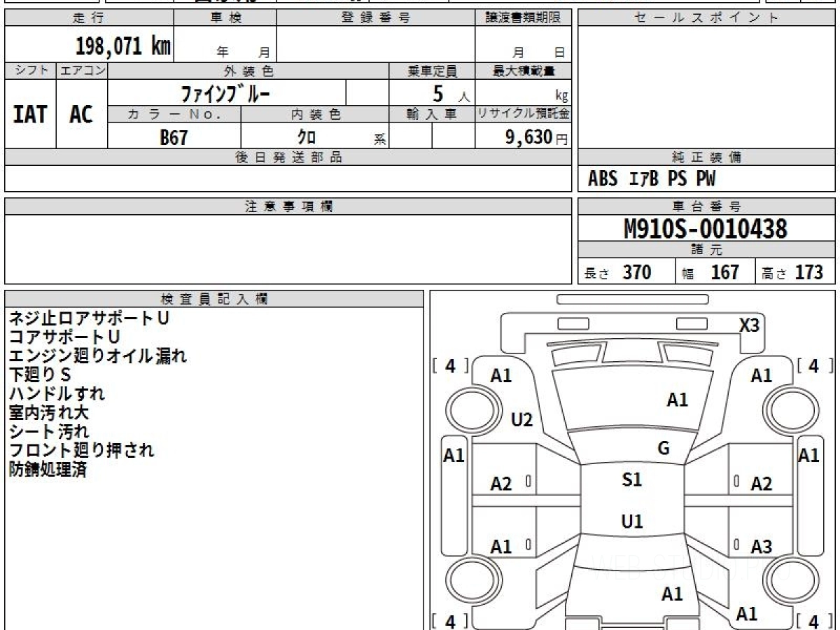Click the note エンジン廻りオイル漏れ
This screenshot has height=630, width=840.
pyautogui.click(x=98, y=356)
